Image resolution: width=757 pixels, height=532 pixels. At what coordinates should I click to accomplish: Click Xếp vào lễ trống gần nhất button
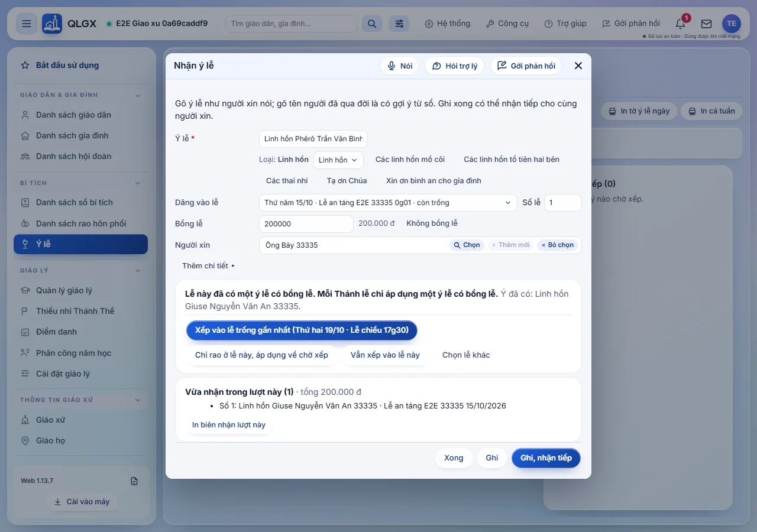tap(302, 330)
